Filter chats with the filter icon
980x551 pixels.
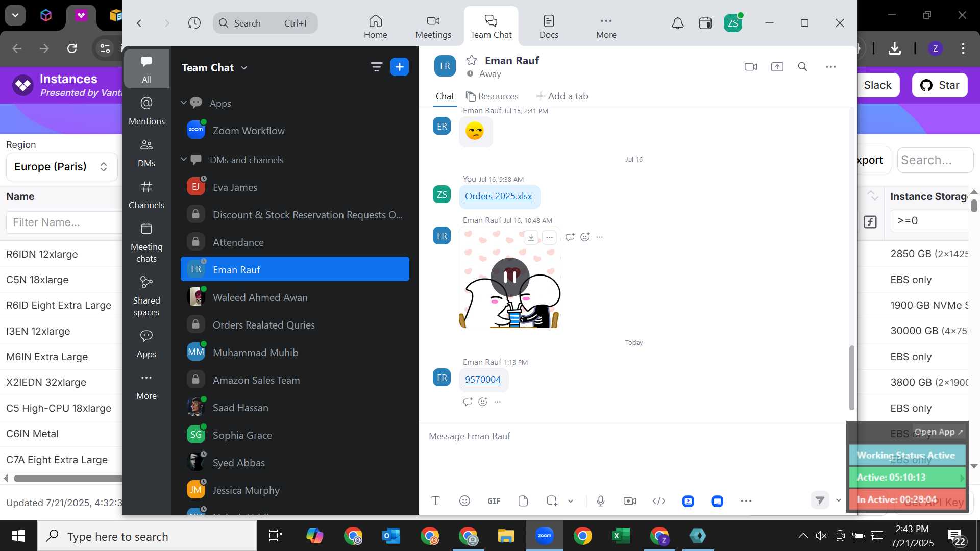coord(377,67)
